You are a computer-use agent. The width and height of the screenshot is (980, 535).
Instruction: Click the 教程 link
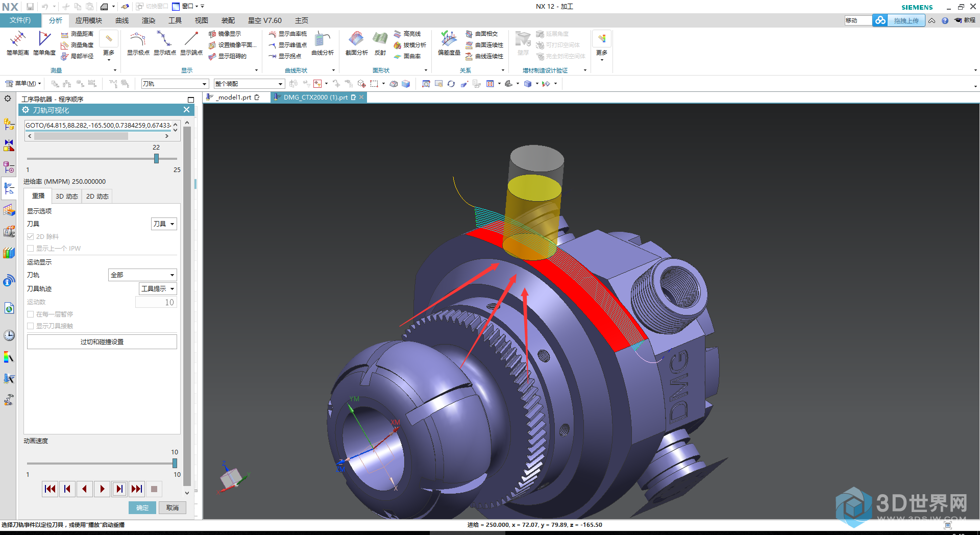[x=965, y=20]
